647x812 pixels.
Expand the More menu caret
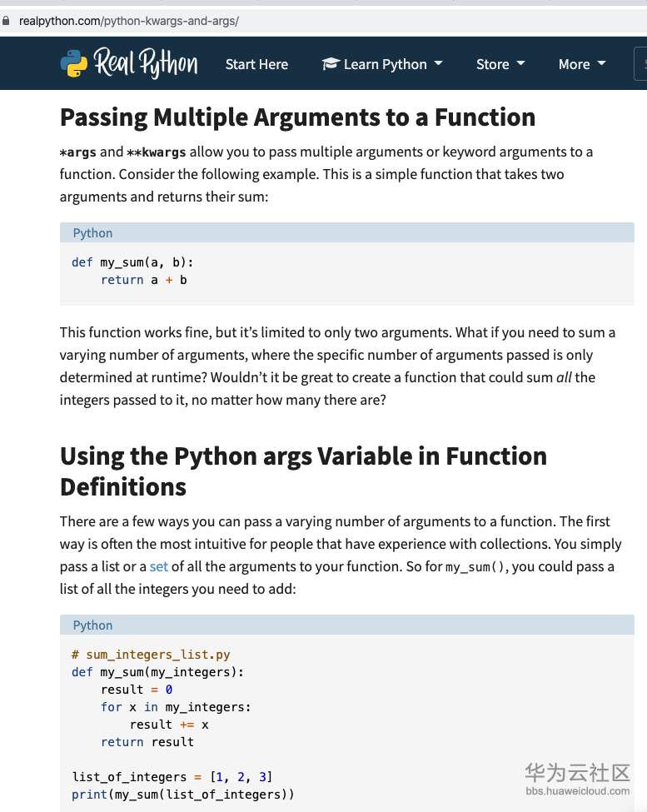601,63
